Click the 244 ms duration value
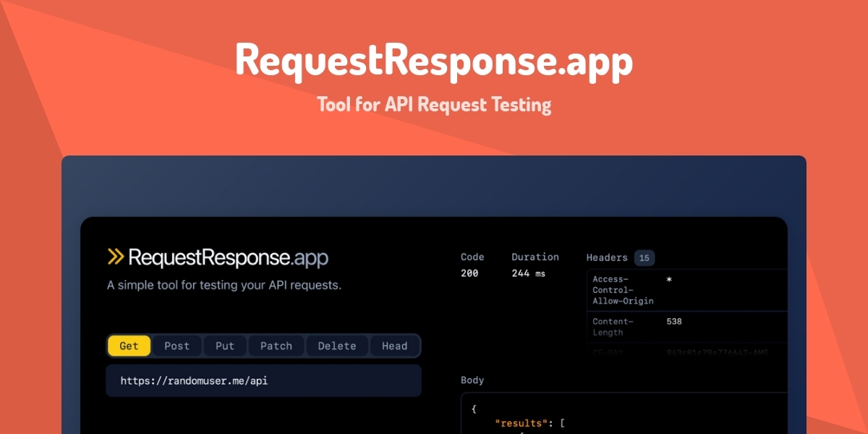Viewport: 868px width, 434px height. pyautogui.click(x=528, y=273)
